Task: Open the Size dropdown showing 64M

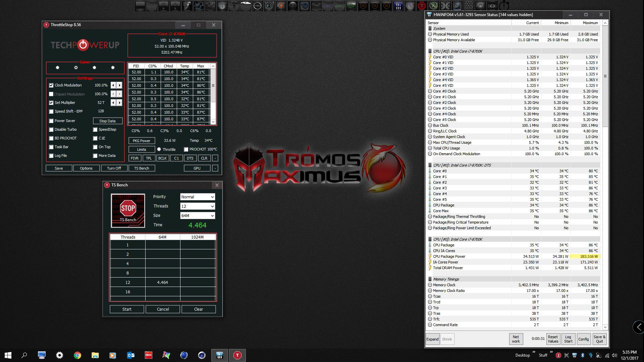Action: pyautogui.click(x=197, y=216)
